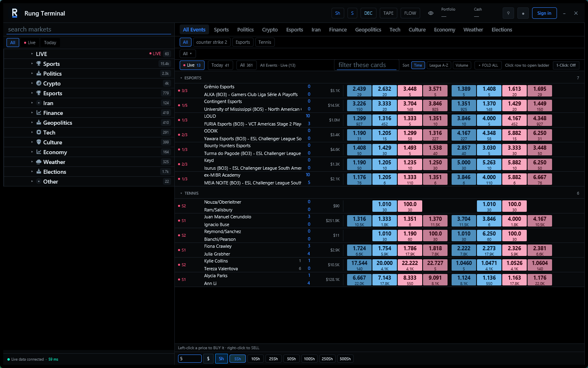Click the Esports trophy icon in sidebar

pos(39,93)
